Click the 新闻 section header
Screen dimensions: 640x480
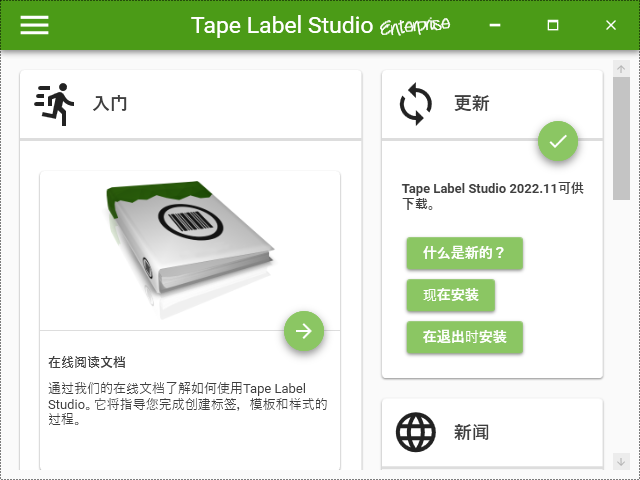(x=471, y=432)
